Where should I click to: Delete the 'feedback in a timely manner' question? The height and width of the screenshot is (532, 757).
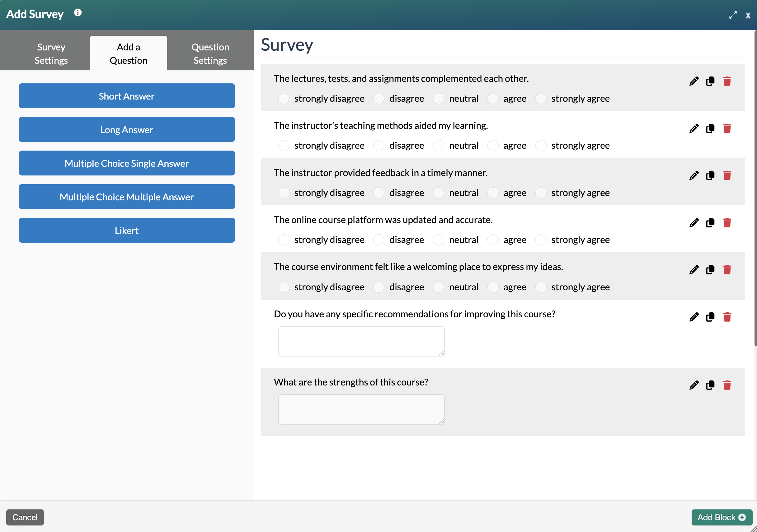click(x=727, y=175)
